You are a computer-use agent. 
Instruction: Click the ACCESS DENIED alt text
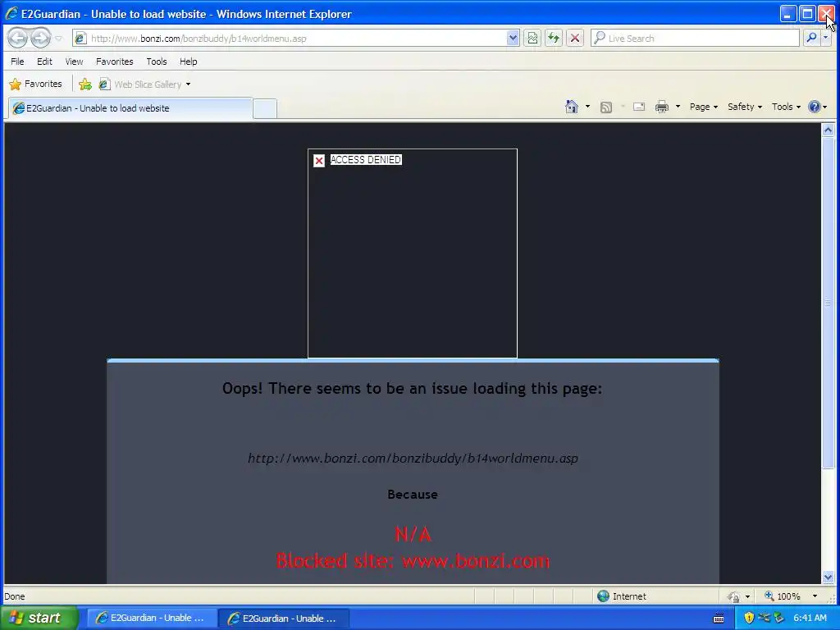[x=366, y=160]
